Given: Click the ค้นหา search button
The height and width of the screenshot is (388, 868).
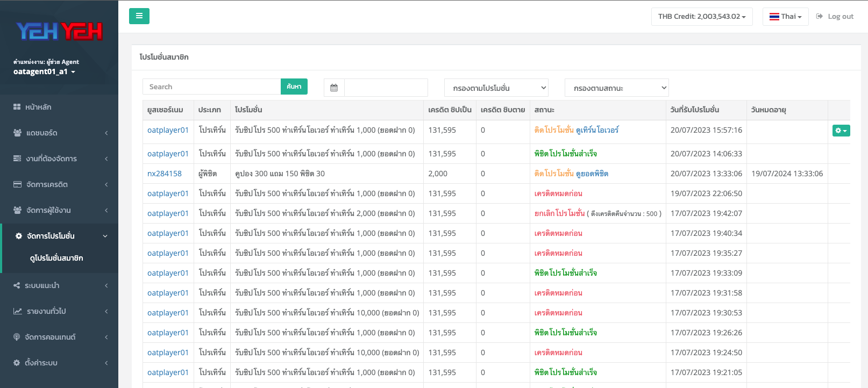Looking at the screenshot, I should point(294,87).
